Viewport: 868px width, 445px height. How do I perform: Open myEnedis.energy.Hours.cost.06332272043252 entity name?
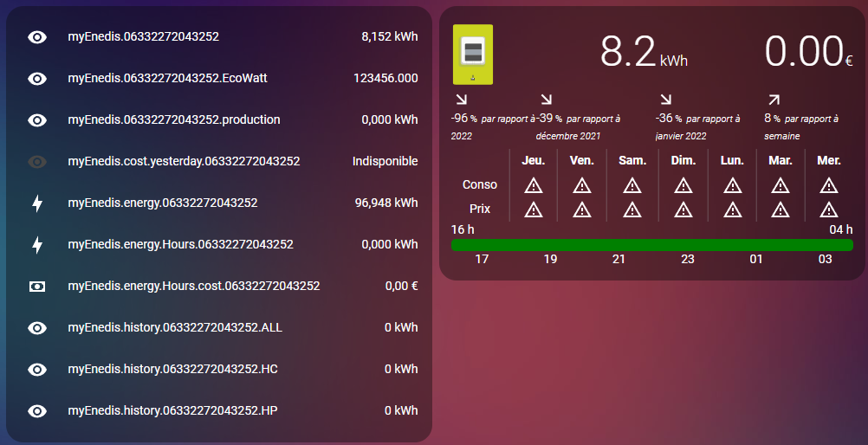pyautogui.click(x=194, y=286)
